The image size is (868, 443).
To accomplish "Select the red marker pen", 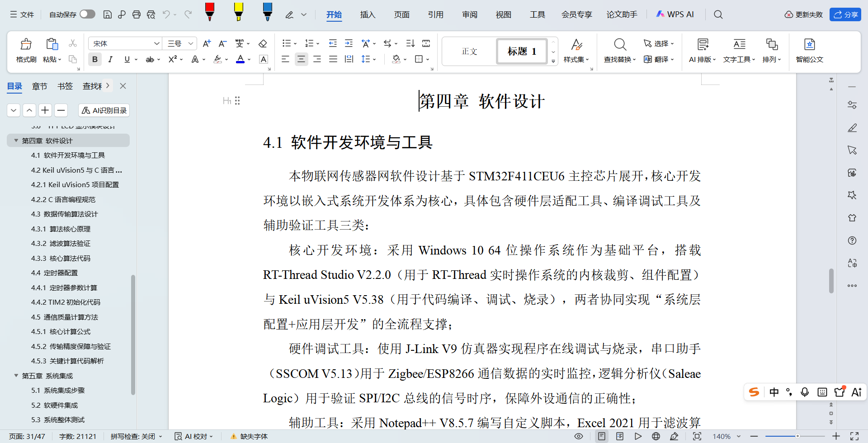I will point(210,12).
